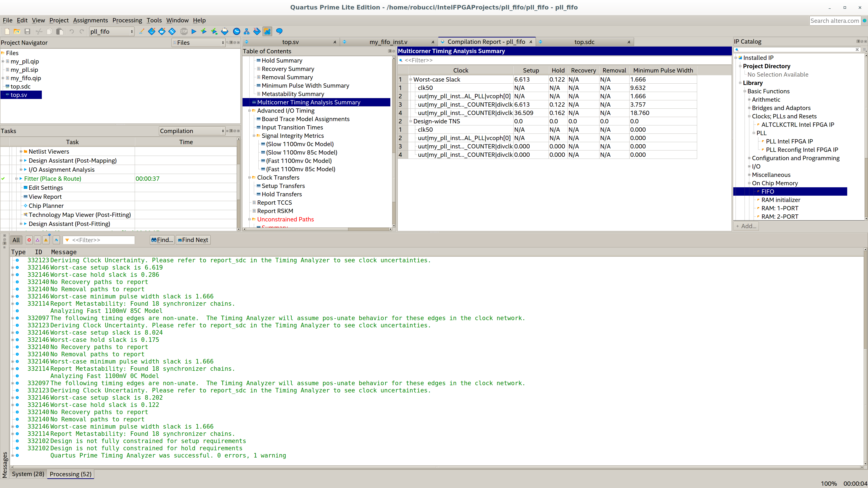Viewport: 868px width, 488px height.
Task: Open Chip Planner in Tasks list
Action: 46,206
